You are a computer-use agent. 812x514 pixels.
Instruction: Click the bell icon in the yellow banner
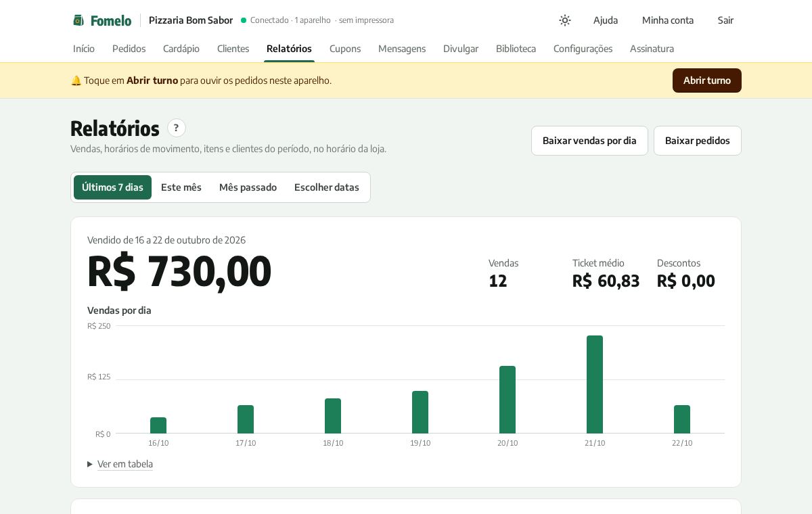76,80
